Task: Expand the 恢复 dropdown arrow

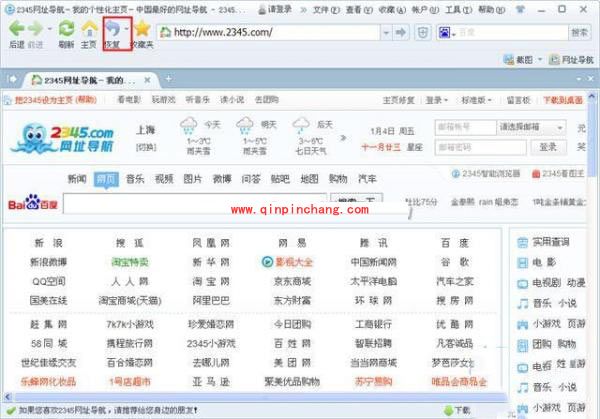Action: [126, 29]
